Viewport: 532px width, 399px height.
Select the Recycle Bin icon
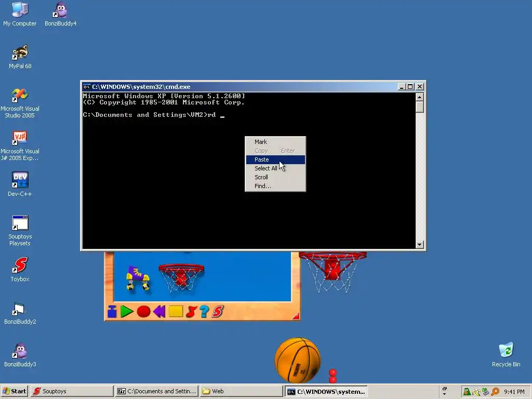click(506, 355)
